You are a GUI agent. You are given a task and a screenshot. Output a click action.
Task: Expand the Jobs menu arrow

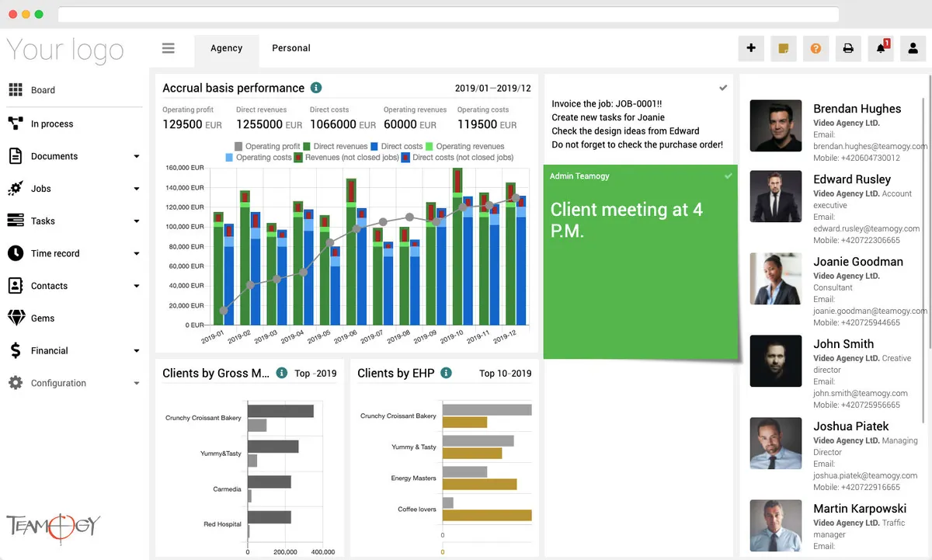coord(137,189)
